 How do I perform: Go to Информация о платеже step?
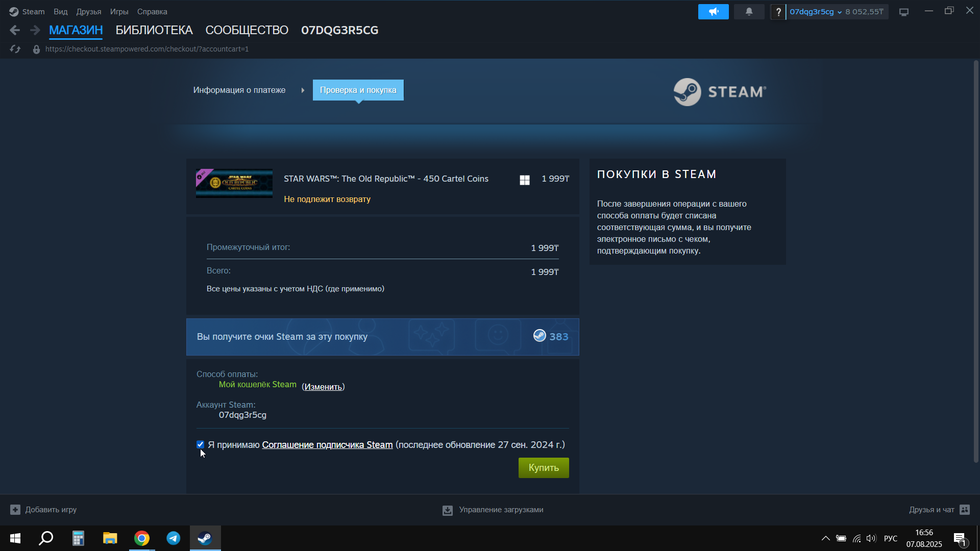239,90
